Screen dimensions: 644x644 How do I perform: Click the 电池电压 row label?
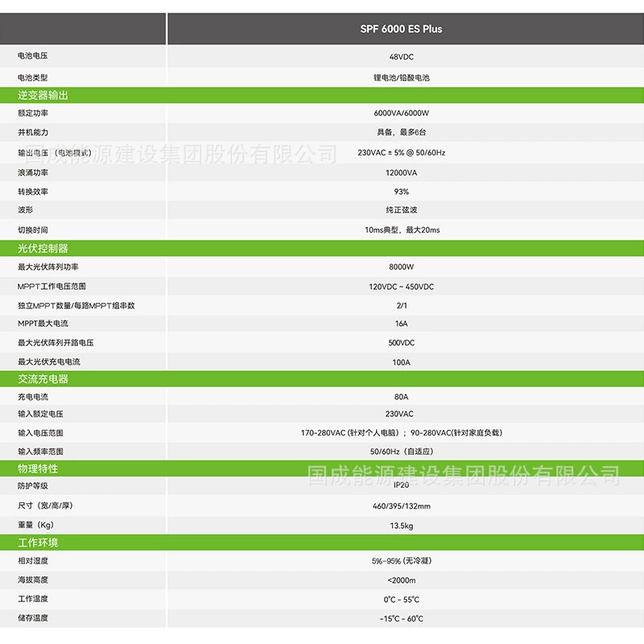pos(33,56)
